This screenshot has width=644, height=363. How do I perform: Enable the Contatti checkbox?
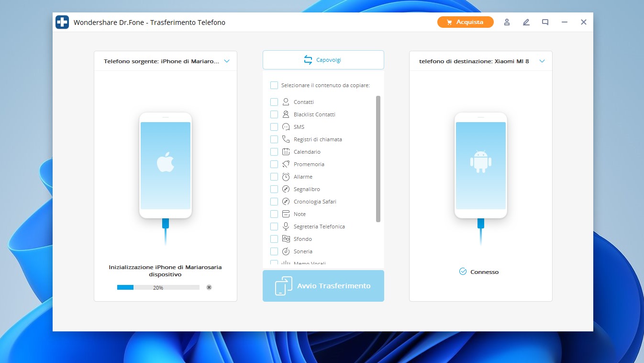[x=274, y=102]
